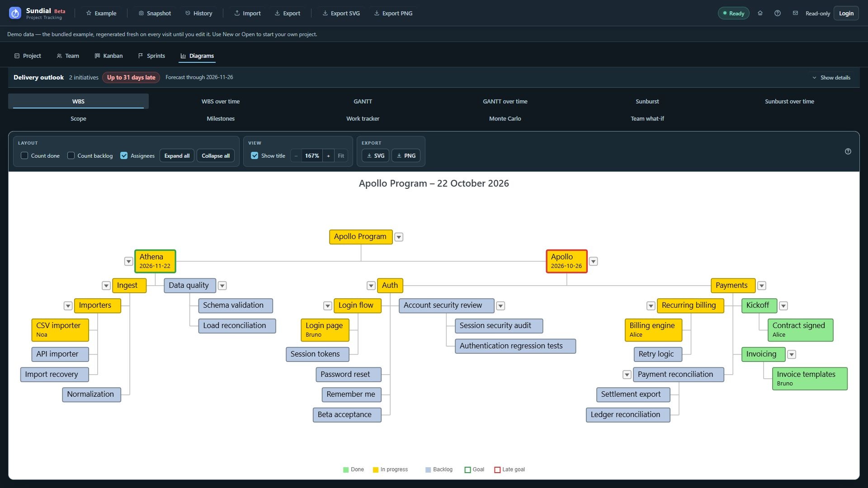Open the Sprints tab
The height and width of the screenshot is (488, 868).
click(x=151, y=56)
